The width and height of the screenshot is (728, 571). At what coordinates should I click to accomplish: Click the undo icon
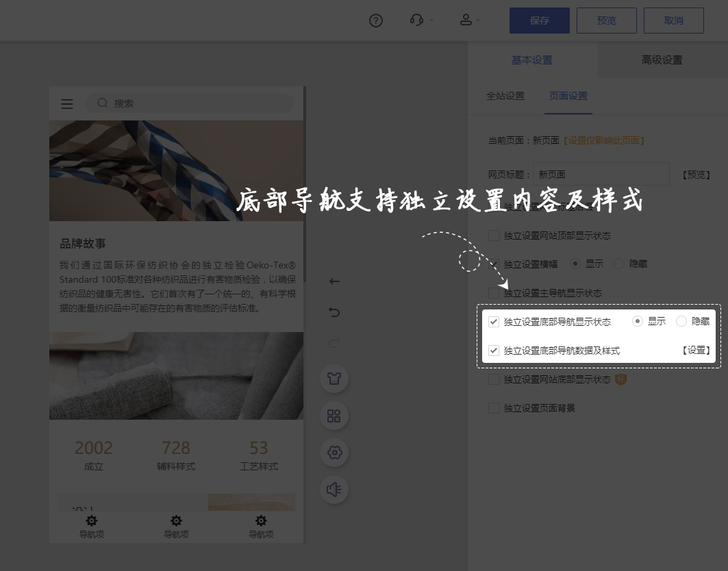tap(334, 312)
